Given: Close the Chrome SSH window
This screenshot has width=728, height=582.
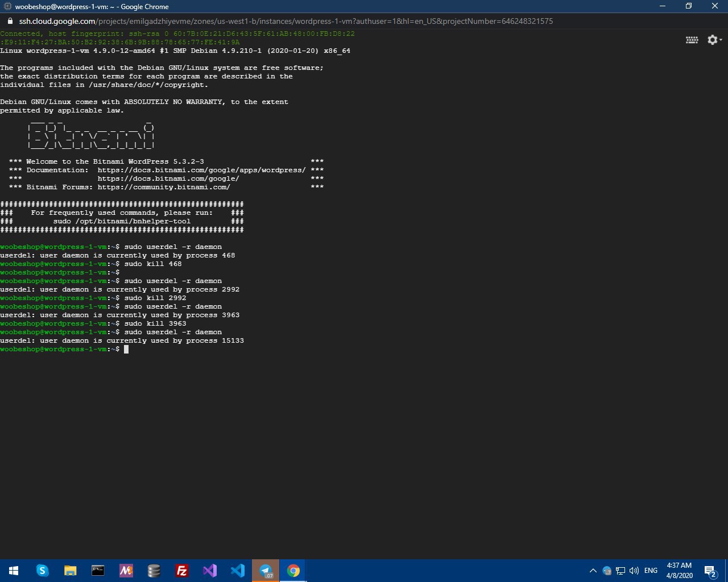Looking at the screenshot, I should [715, 6].
